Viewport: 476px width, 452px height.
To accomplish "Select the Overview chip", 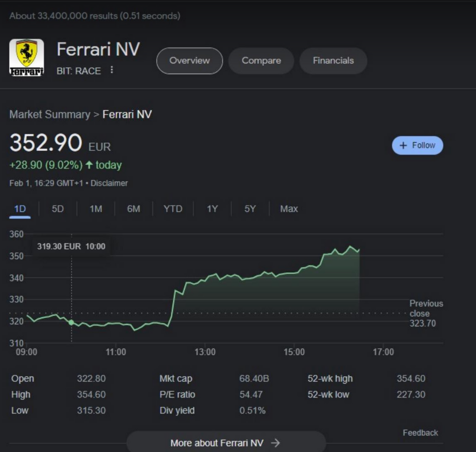I will tap(190, 61).
